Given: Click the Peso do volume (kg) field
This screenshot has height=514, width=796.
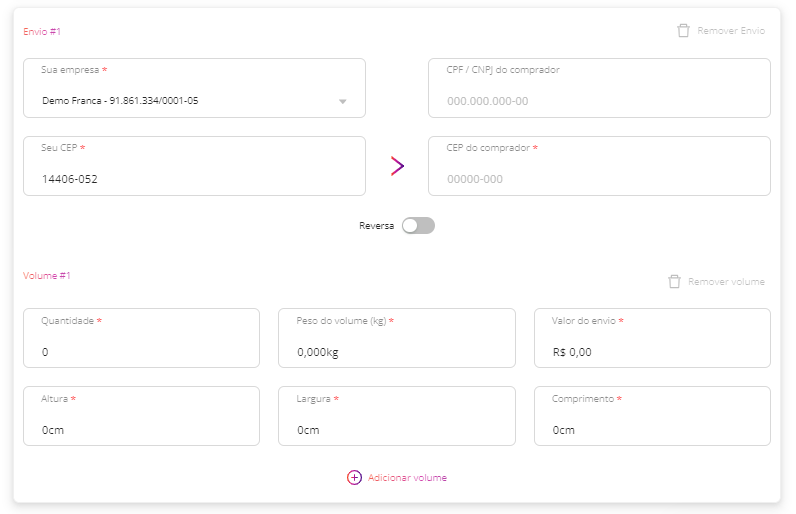Looking at the screenshot, I should click(397, 338).
